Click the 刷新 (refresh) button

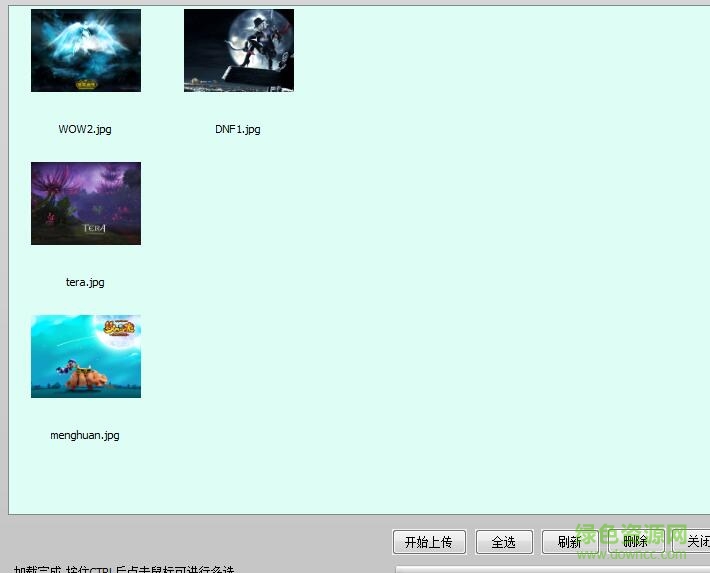pos(570,542)
